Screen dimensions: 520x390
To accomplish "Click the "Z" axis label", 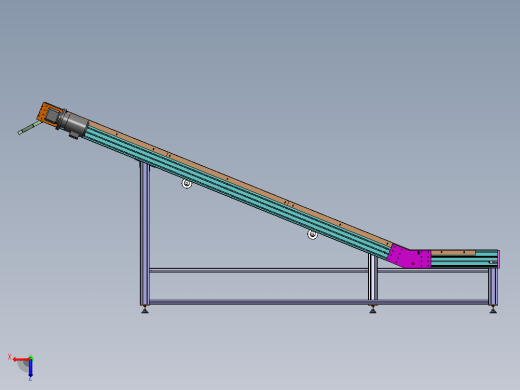I will [30, 379].
